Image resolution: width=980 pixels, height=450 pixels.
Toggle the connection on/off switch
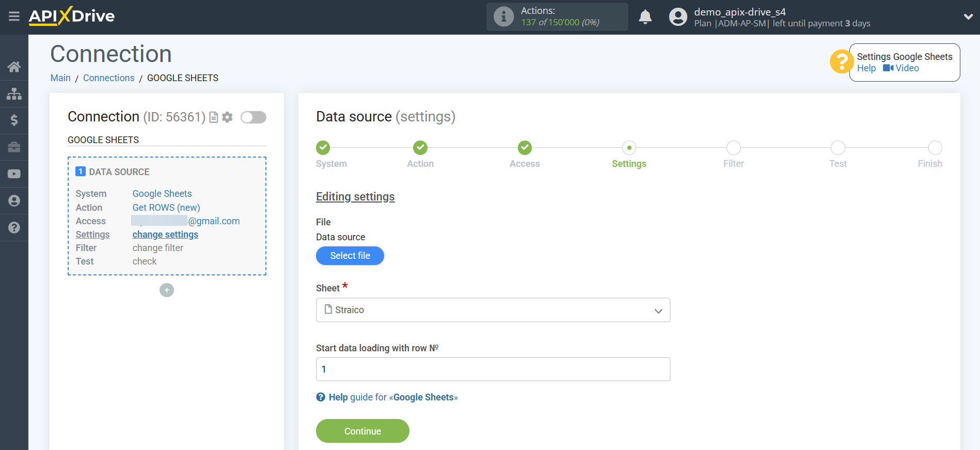pyautogui.click(x=254, y=117)
